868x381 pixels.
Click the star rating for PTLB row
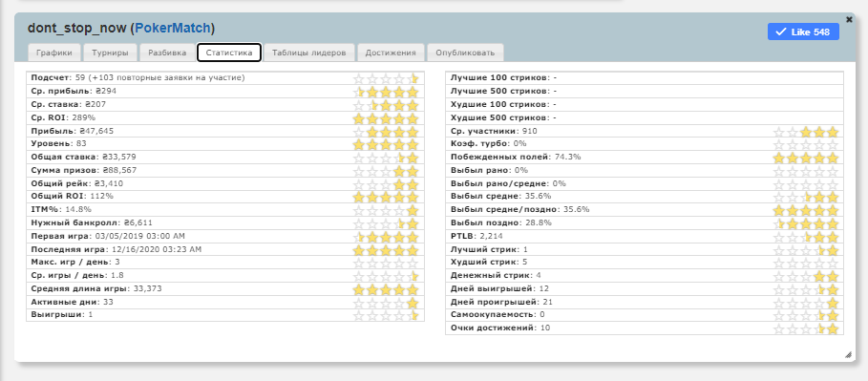point(806,237)
